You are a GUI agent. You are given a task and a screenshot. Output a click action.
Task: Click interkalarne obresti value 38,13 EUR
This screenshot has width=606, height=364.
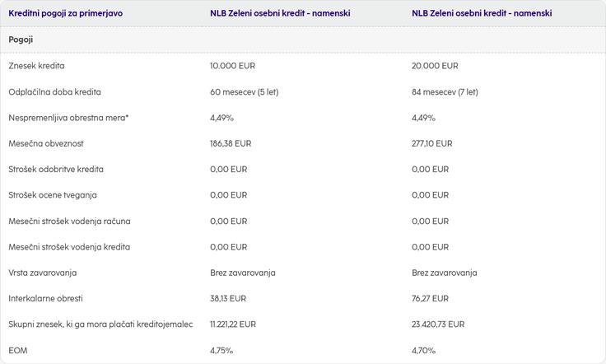228,298
